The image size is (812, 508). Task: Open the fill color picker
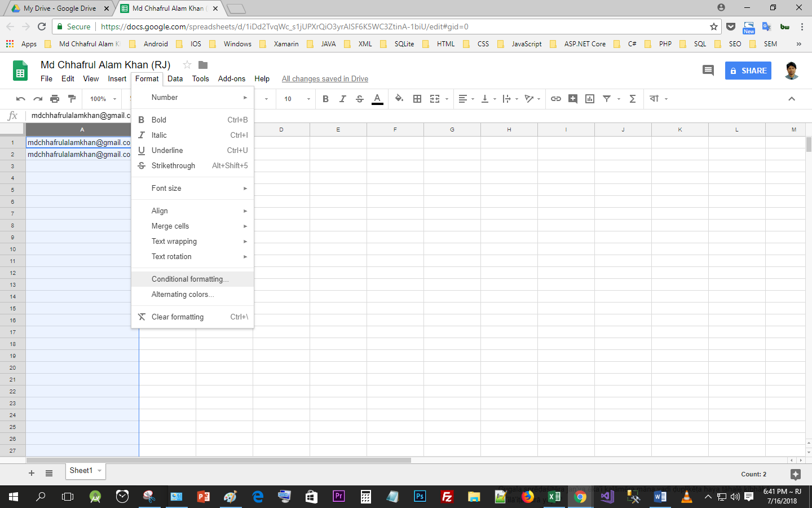click(x=399, y=99)
